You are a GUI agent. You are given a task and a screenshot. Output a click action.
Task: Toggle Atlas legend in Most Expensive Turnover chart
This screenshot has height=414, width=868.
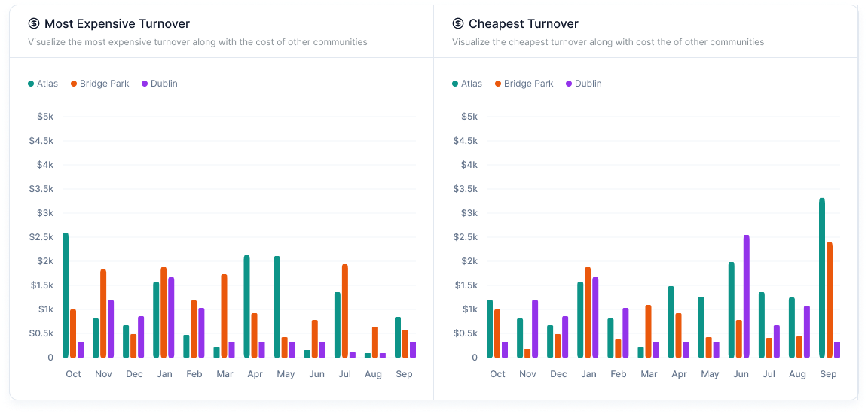pos(43,84)
